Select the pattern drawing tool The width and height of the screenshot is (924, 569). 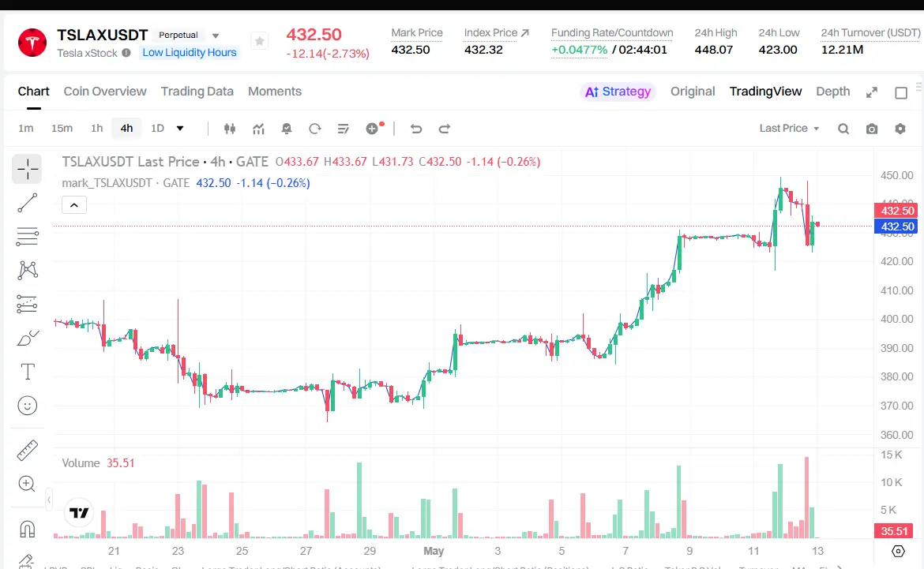coord(27,271)
